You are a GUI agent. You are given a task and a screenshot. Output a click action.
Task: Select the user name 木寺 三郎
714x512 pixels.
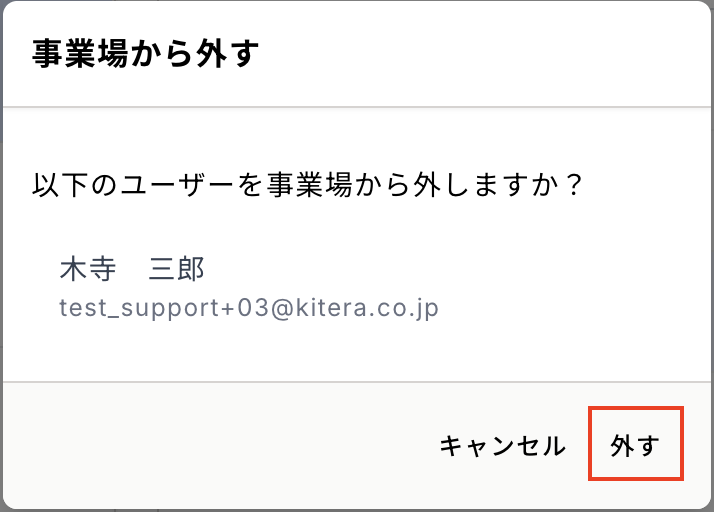(132, 270)
